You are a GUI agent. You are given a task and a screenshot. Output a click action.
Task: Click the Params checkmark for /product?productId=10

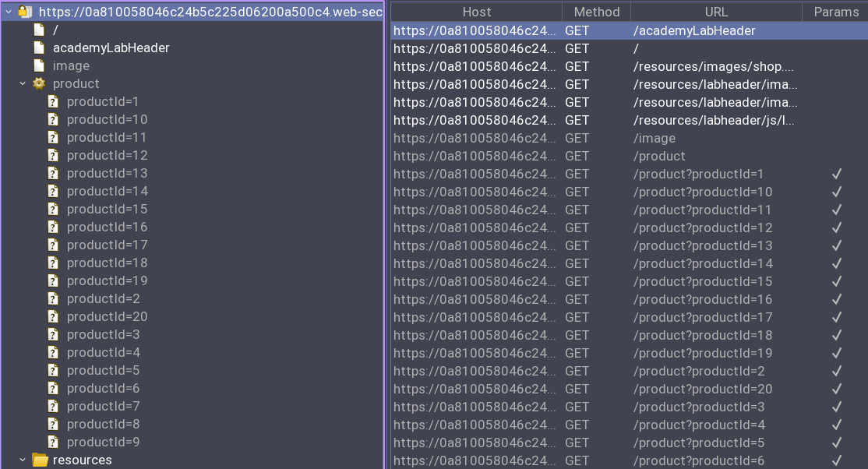[837, 192]
